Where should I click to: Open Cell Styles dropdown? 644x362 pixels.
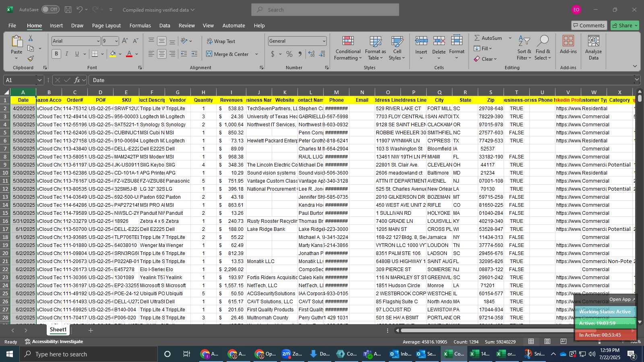click(x=397, y=47)
